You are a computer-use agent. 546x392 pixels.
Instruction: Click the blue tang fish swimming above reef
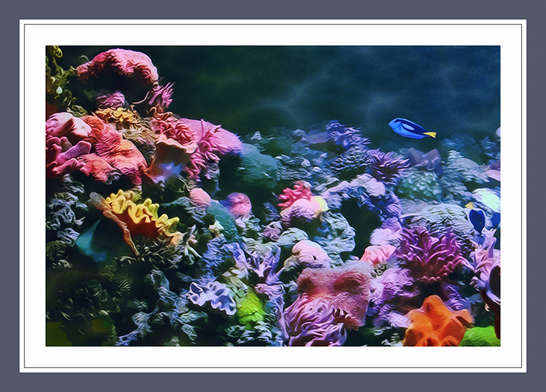click(409, 128)
